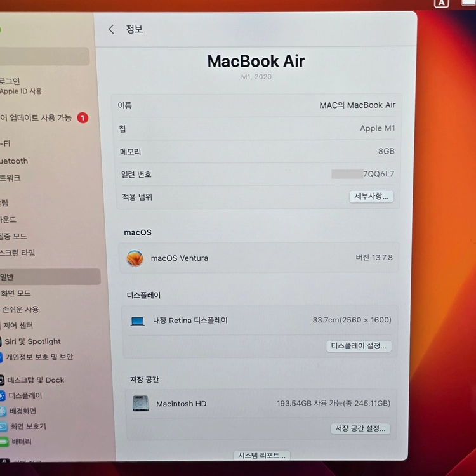Select the 일반 sidebar item
This screenshot has height=476, width=476.
[x=50, y=277]
